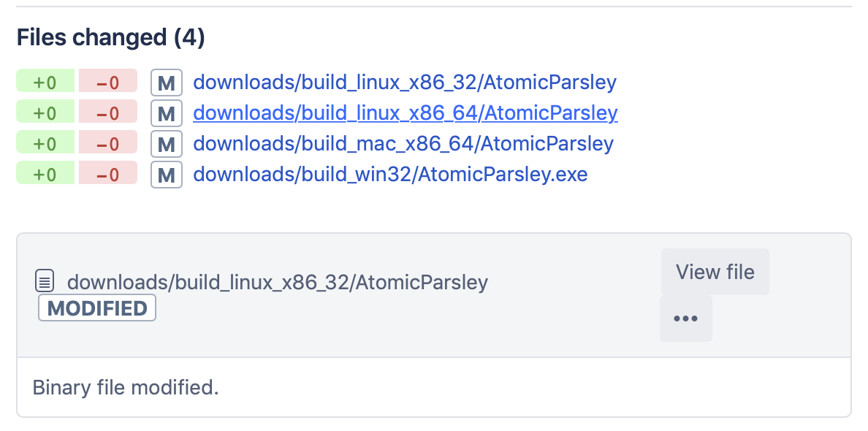Click the M modified icon for build_linux_x86_32
868x431 pixels.
pyautogui.click(x=166, y=83)
